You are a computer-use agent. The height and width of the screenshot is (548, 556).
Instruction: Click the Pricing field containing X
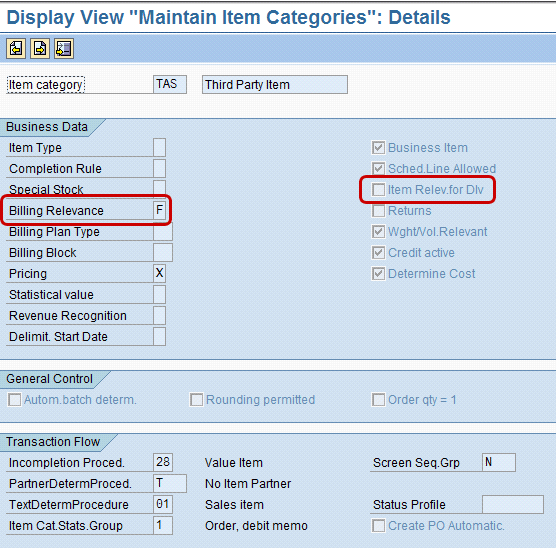click(159, 273)
